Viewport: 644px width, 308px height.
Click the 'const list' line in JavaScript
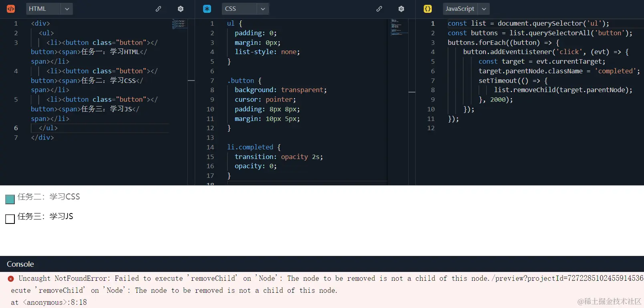[x=528, y=24]
